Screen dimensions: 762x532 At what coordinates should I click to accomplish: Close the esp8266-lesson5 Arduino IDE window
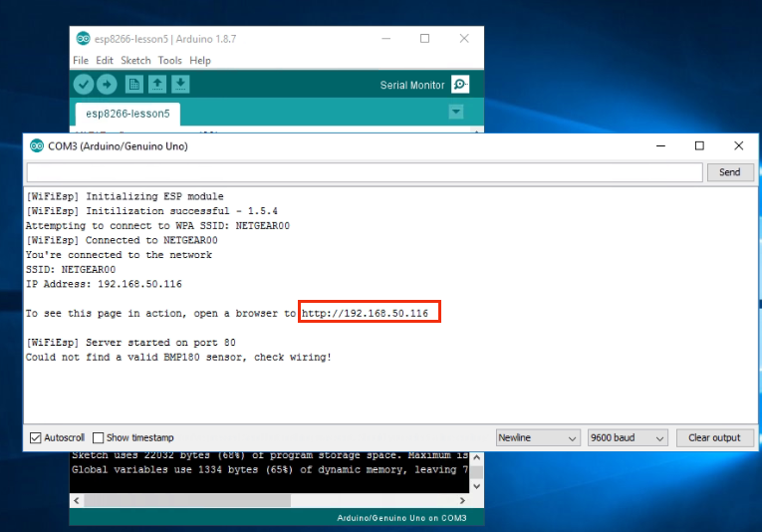pyautogui.click(x=464, y=39)
